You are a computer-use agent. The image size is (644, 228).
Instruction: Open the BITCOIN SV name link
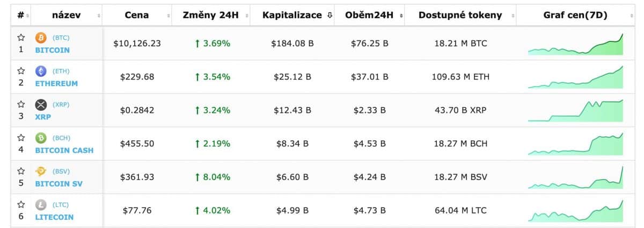pyautogui.click(x=59, y=184)
